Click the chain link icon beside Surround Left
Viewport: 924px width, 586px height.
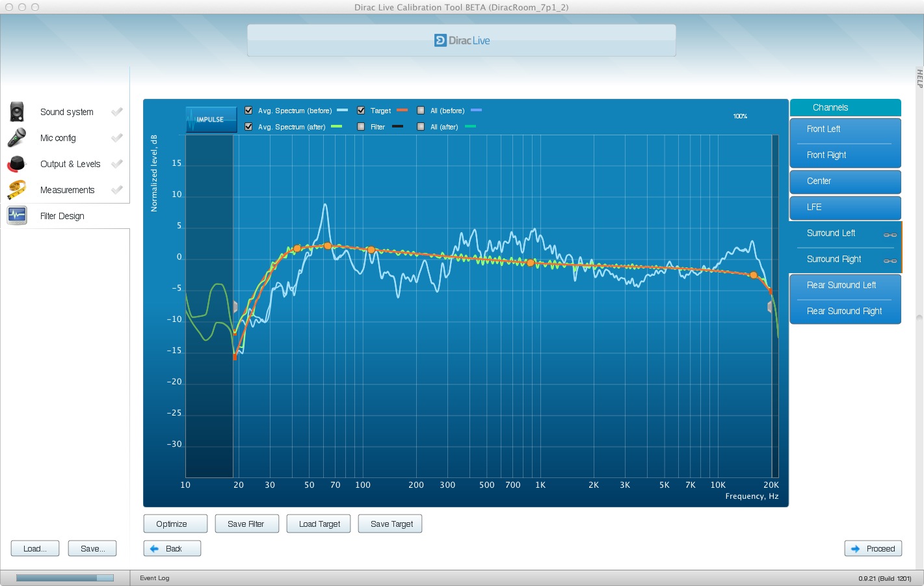[890, 235]
